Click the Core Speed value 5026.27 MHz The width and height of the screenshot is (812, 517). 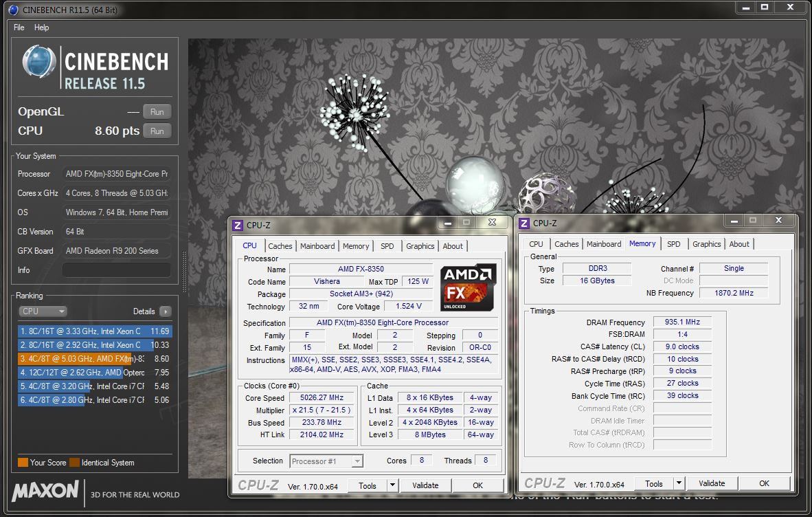[322, 398]
